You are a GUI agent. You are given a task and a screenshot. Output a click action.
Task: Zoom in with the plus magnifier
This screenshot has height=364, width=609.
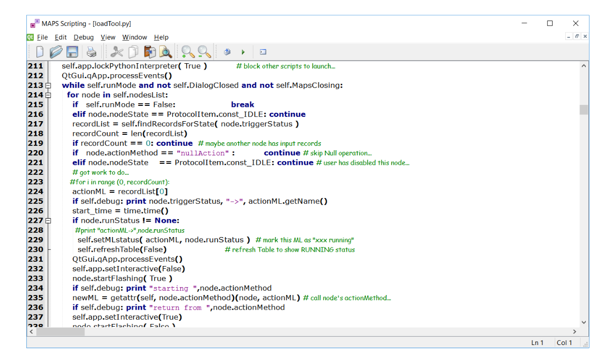tap(188, 52)
